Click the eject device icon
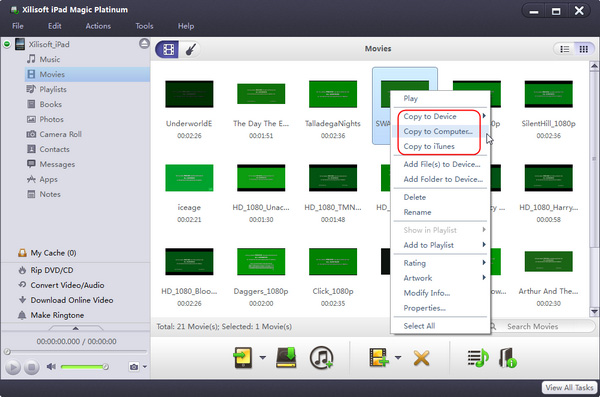 point(144,44)
